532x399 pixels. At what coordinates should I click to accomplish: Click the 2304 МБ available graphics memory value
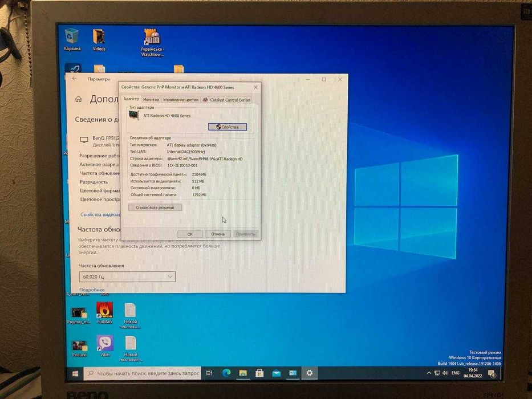coord(199,174)
